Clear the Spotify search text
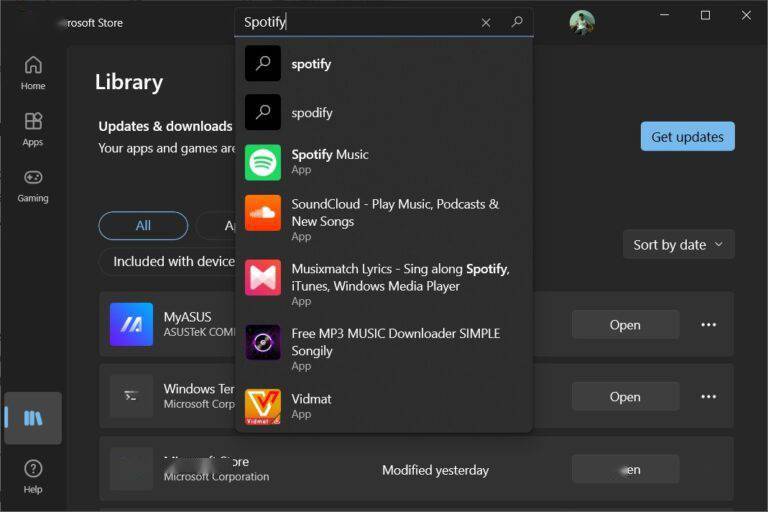This screenshot has width=768, height=512. pos(485,23)
